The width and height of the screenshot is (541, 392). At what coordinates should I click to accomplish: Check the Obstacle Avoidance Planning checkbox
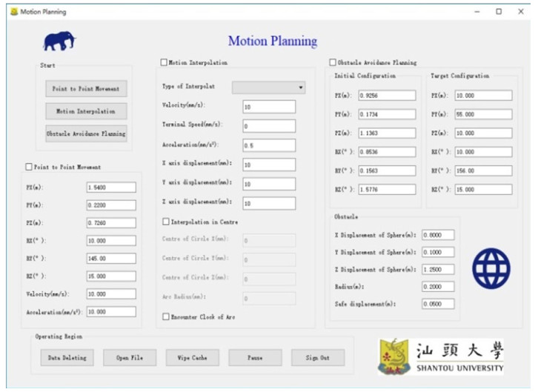point(333,63)
